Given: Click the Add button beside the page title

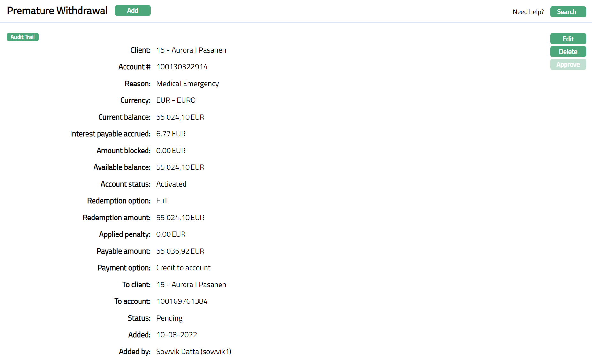Looking at the screenshot, I should pos(132,11).
